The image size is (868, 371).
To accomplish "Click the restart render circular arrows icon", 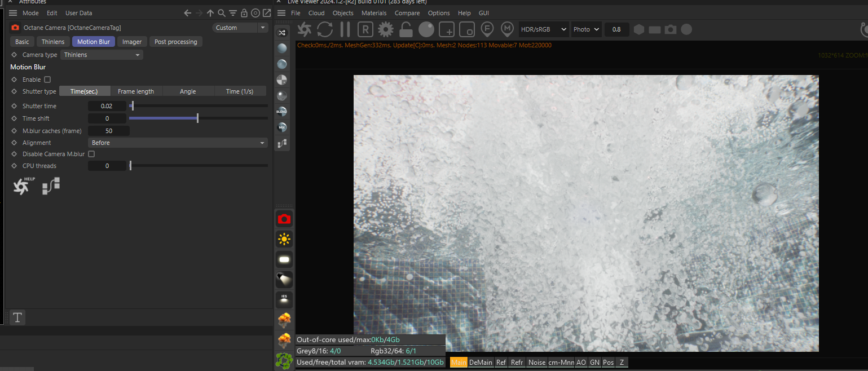I will (325, 29).
